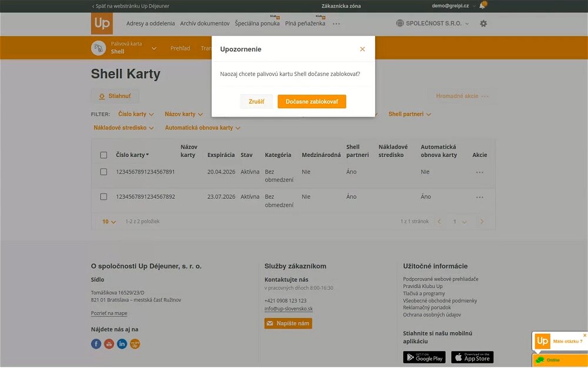
Task: Toggle the select-all cards checkbox
Action: [103, 155]
